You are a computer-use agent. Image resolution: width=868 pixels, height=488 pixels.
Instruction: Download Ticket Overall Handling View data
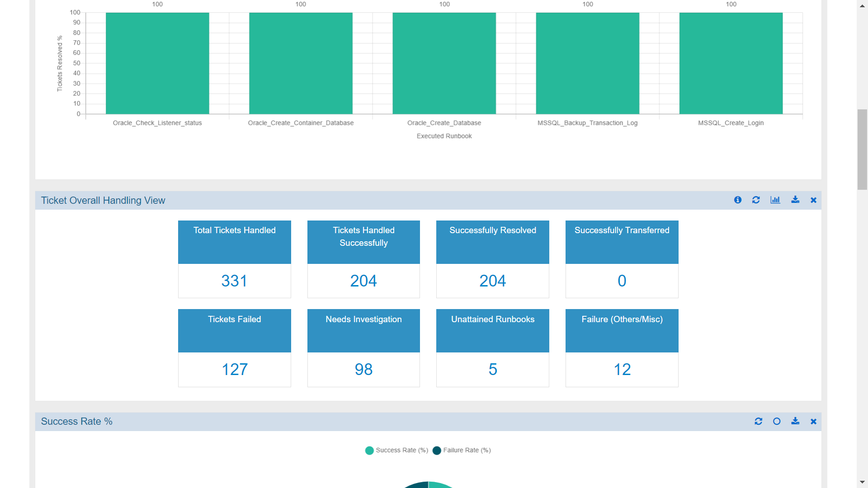795,200
